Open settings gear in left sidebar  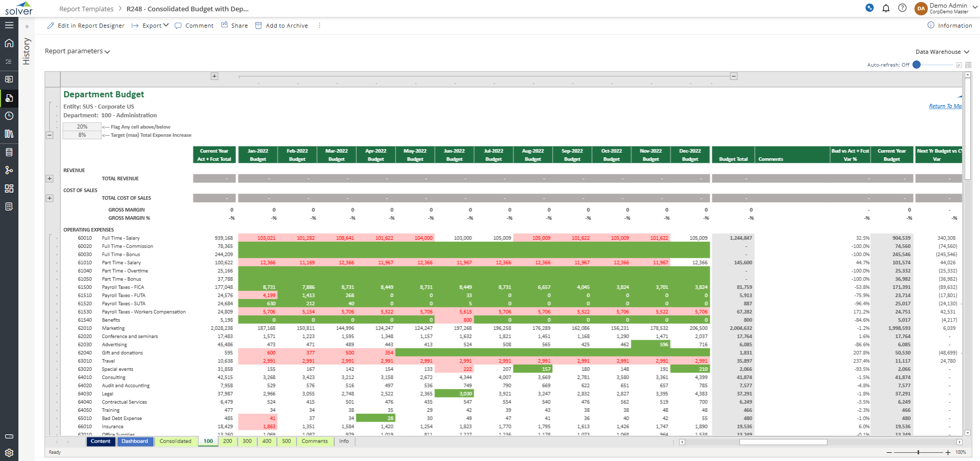9,453
